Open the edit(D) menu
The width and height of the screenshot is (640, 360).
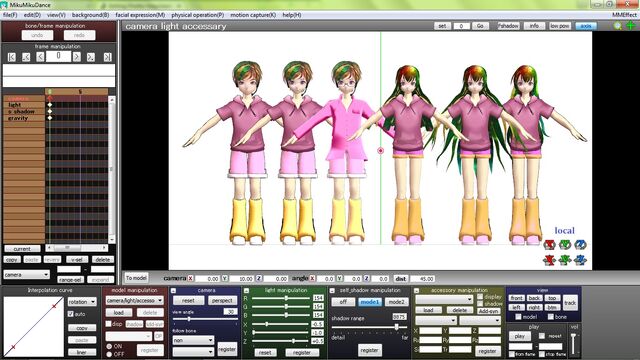tap(32, 15)
